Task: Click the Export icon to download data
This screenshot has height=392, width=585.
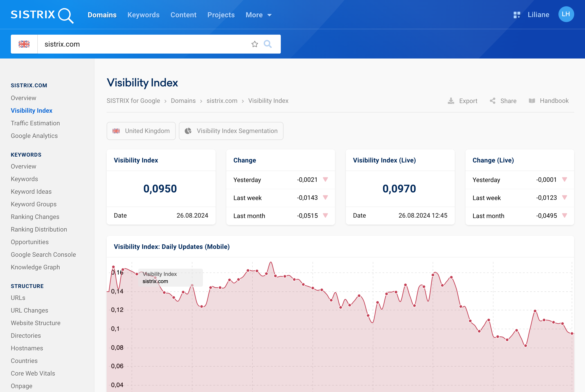Action: pyautogui.click(x=451, y=101)
